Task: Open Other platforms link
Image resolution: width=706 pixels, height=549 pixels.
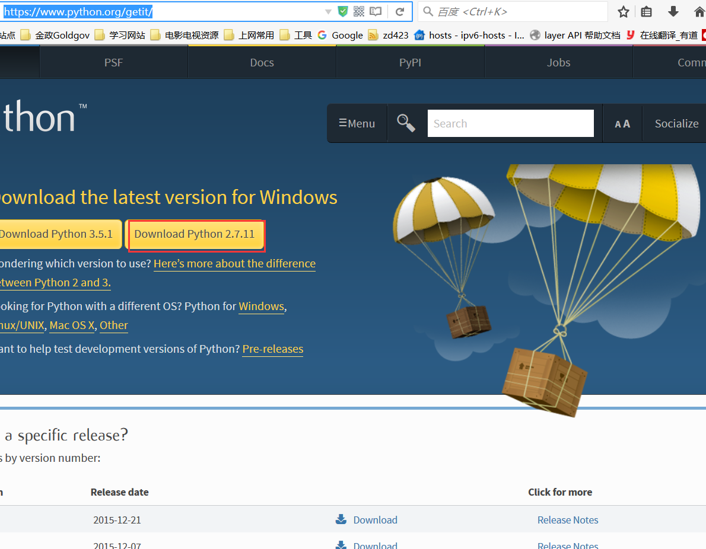Action: [114, 325]
